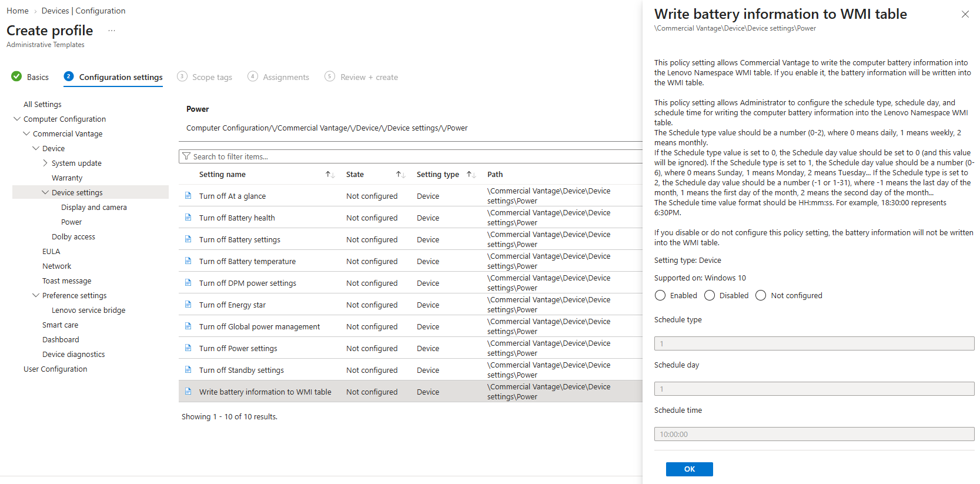Click the Schedule day input field

[x=814, y=389]
